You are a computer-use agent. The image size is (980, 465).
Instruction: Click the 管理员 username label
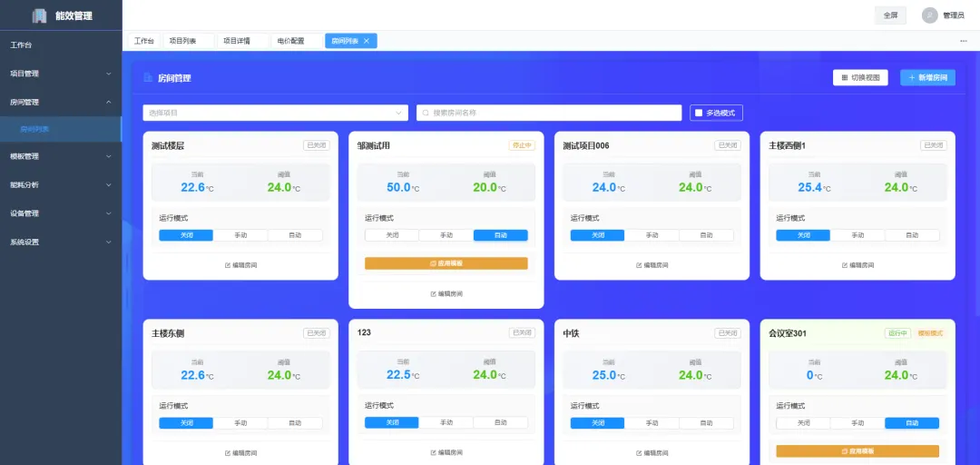(953, 15)
